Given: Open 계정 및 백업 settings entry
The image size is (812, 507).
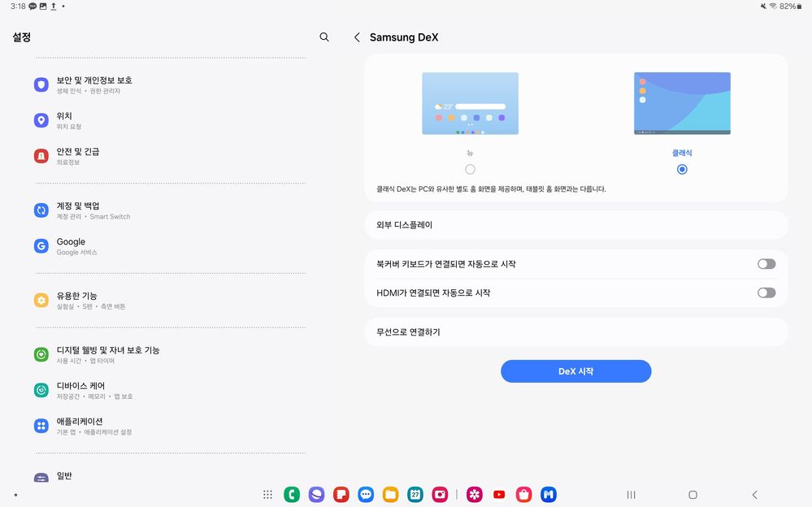Looking at the screenshot, I should (170, 210).
